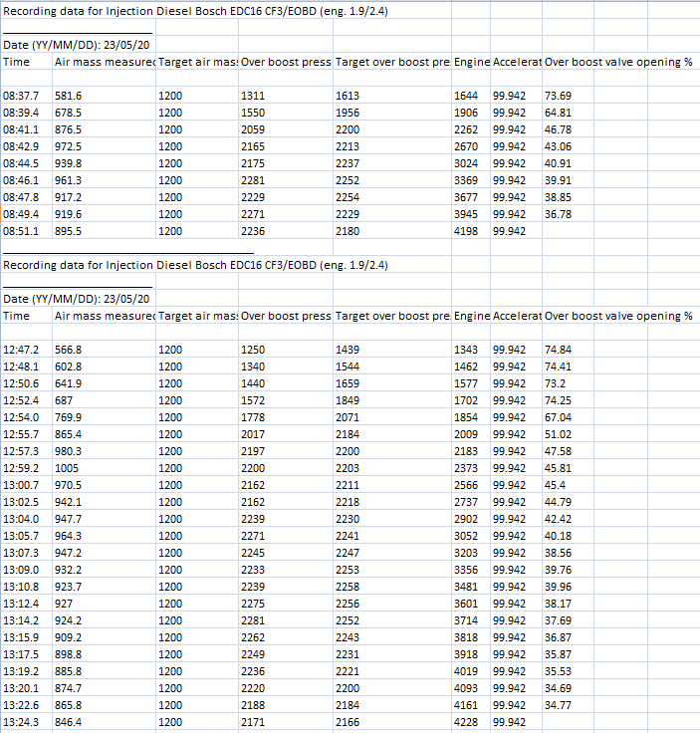The image size is (700, 733).
Task: Click target boost value 1849
Action: tap(348, 400)
